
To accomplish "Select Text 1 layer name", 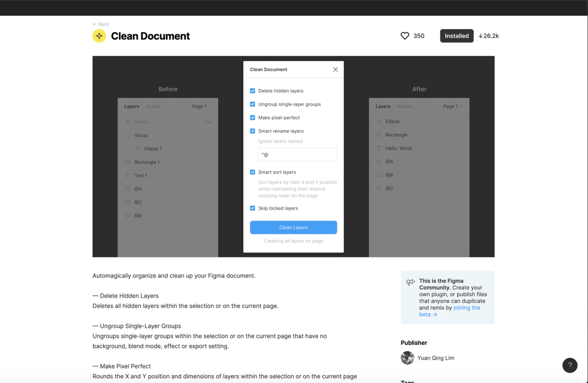I will coord(141,176).
